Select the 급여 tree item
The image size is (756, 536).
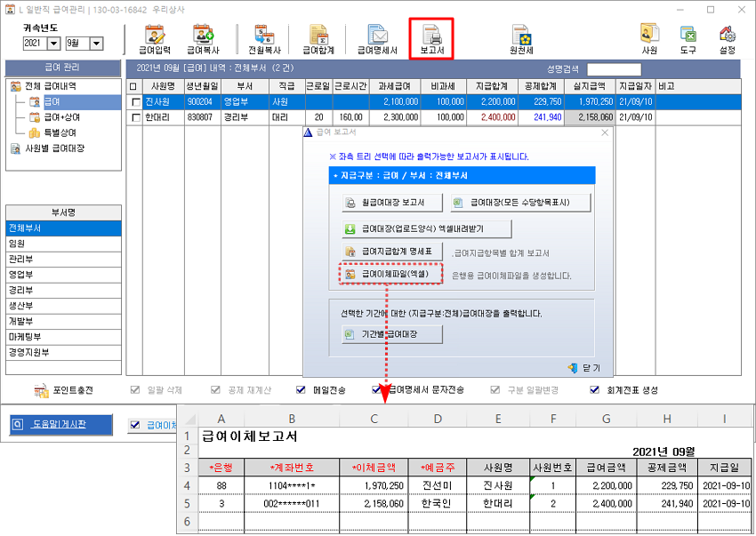point(52,101)
